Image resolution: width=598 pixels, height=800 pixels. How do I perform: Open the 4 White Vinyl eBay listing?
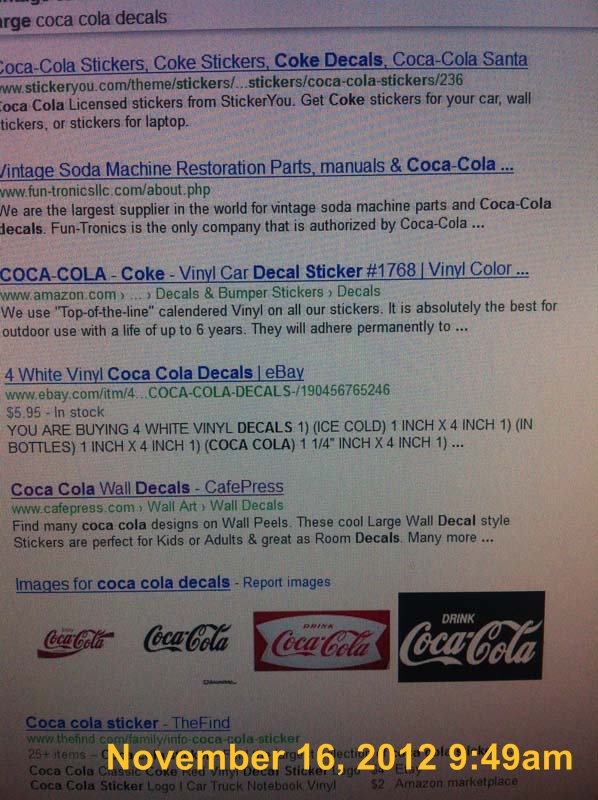click(154, 373)
